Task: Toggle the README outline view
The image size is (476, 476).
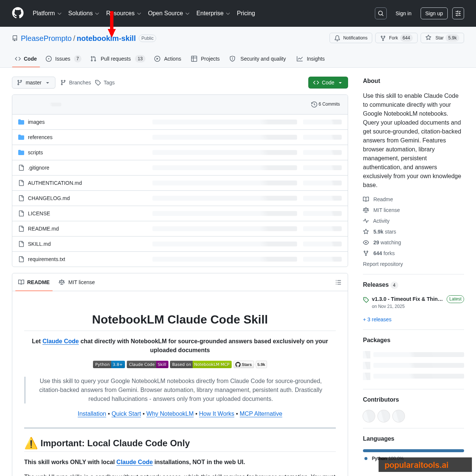Action: [x=338, y=282]
